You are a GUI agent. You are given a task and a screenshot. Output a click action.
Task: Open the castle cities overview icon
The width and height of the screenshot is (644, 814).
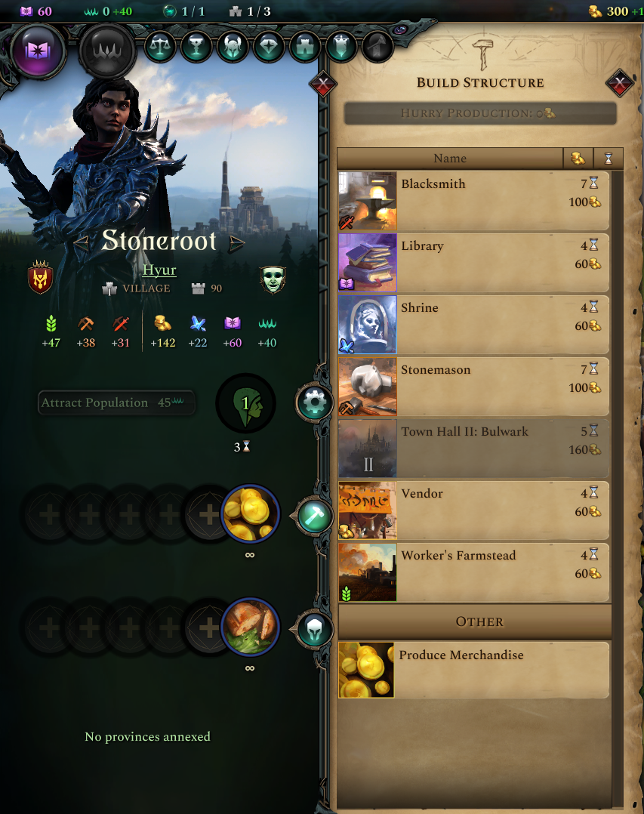pyautogui.click(x=304, y=47)
